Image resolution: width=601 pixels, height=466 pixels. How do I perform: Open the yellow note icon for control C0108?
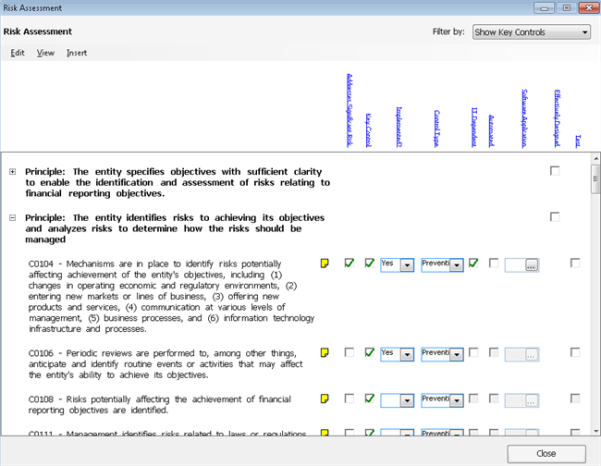point(324,399)
